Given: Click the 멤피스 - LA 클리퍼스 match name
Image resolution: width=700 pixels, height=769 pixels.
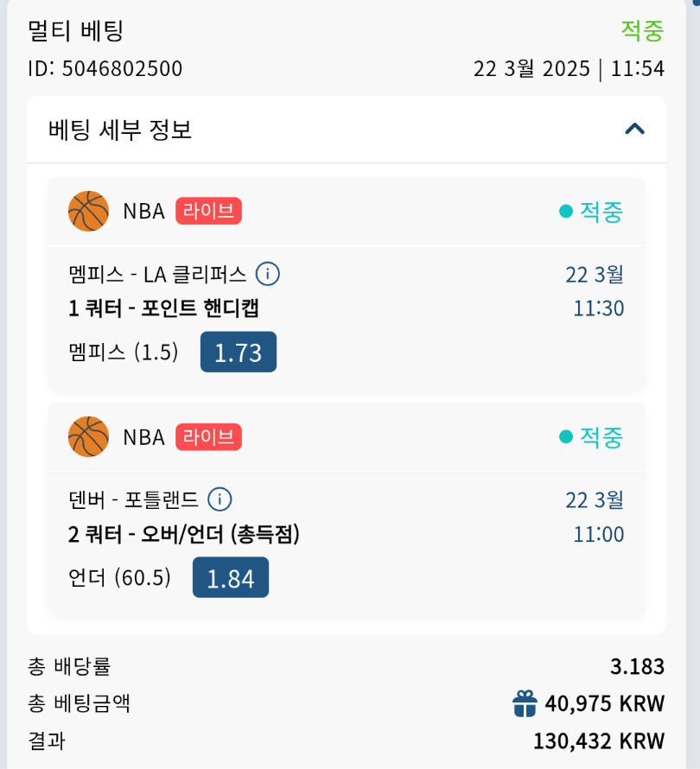Looking at the screenshot, I should click(x=157, y=275).
